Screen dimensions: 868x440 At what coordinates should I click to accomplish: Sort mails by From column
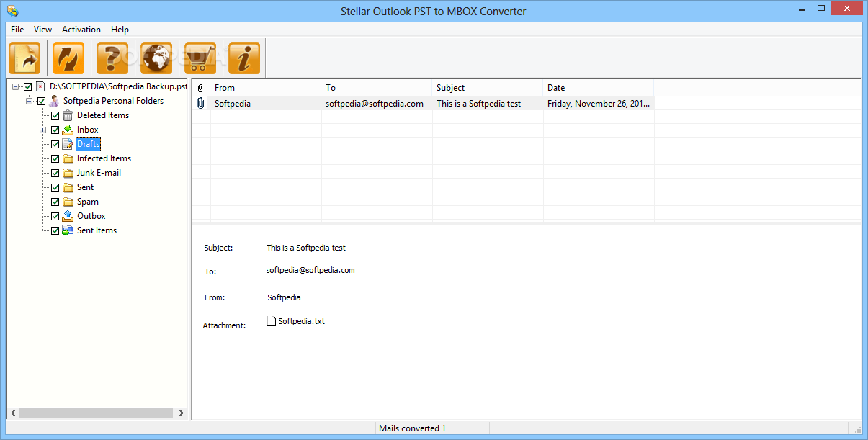point(266,88)
